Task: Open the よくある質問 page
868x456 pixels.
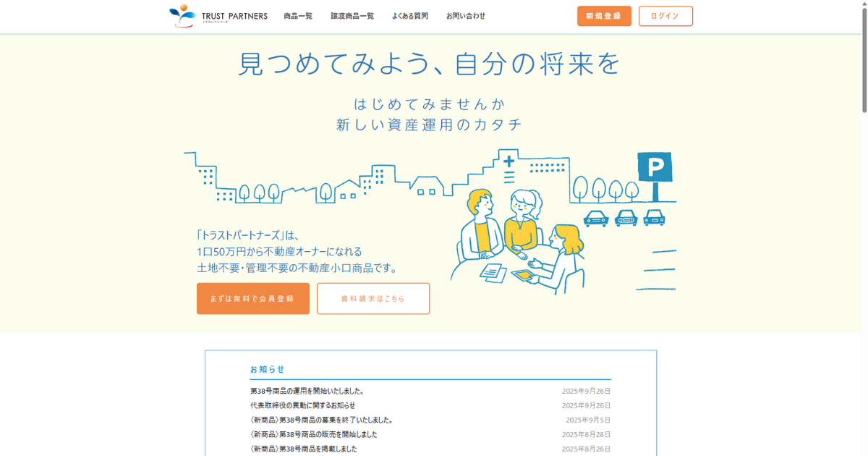Action: [x=410, y=16]
